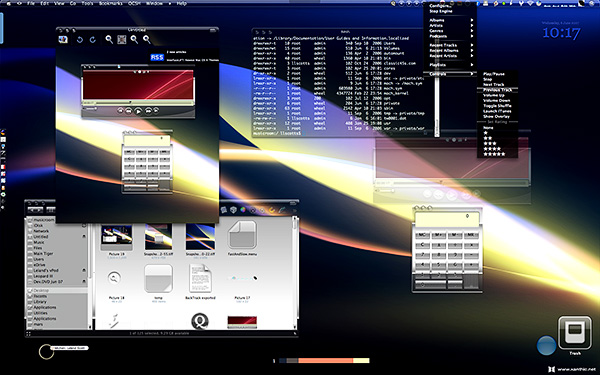The height and width of the screenshot is (375, 600).
Task: Click the MC button on the Calculator
Action: tap(422, 235)
